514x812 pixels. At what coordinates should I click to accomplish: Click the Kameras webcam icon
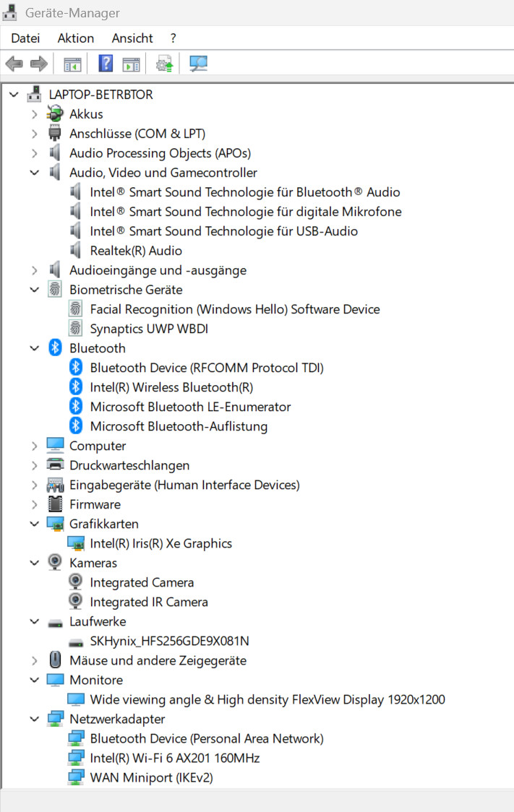coord(54,562)
